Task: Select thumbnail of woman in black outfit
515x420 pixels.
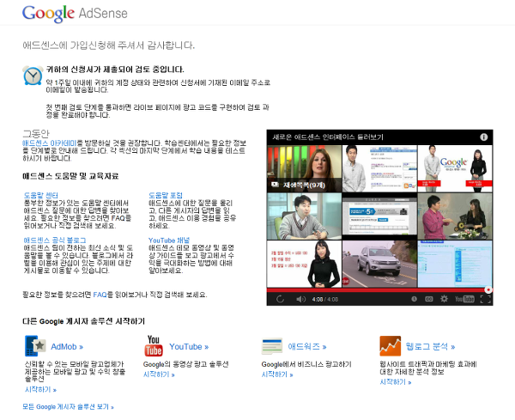Action: pyautogui.click(x=304, y=264)
